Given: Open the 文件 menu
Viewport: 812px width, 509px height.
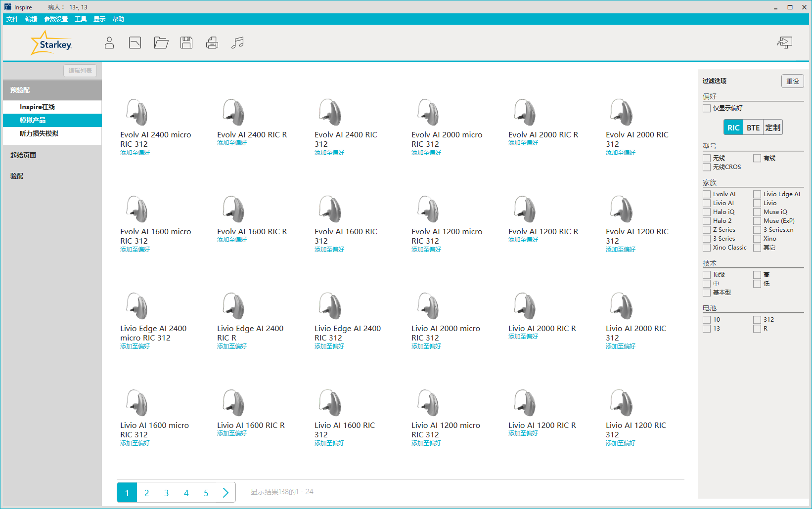Looking at the screenshot, I should coord(12,19).
